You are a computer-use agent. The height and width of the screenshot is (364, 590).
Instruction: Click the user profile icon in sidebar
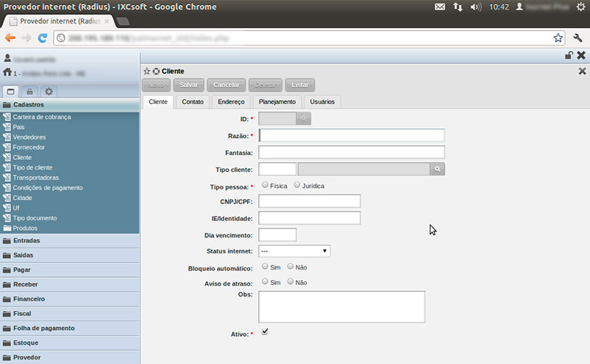7,58
